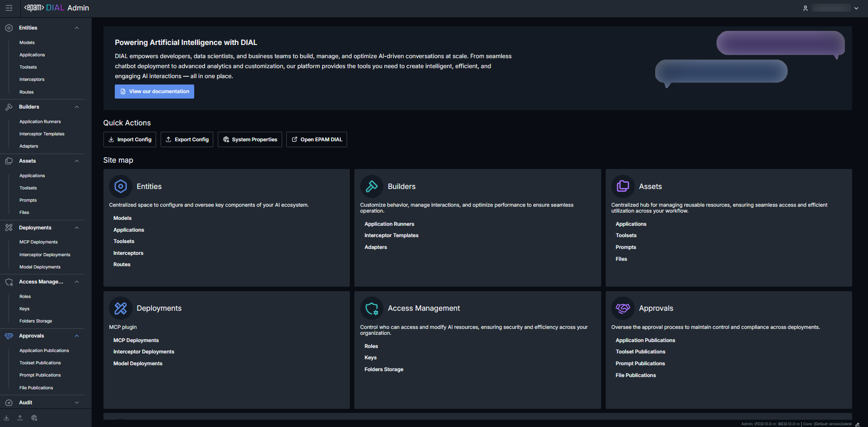The height and width of the screenshot is (427, 868).
Task: Collapse sidebar using the top-left menu icon
Action: (x=9, y=8)
